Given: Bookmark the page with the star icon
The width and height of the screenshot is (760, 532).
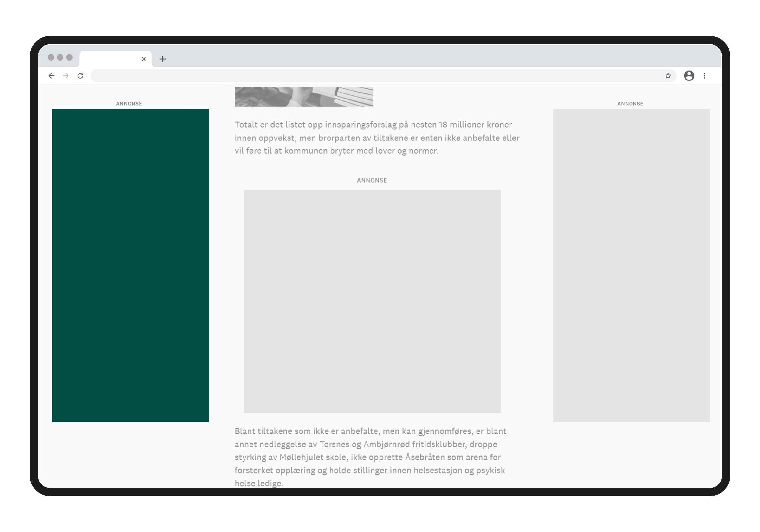Looking at the screenshot, I should point(668,76).
